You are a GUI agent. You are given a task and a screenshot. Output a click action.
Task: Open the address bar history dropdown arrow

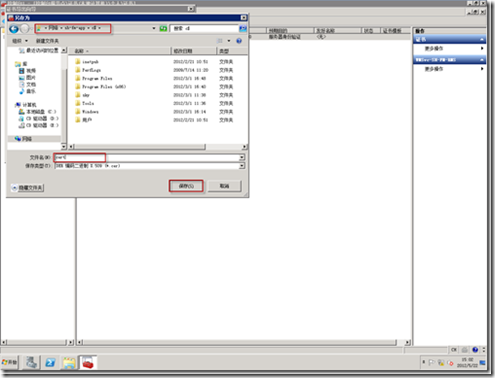click(x=154, y=29)
